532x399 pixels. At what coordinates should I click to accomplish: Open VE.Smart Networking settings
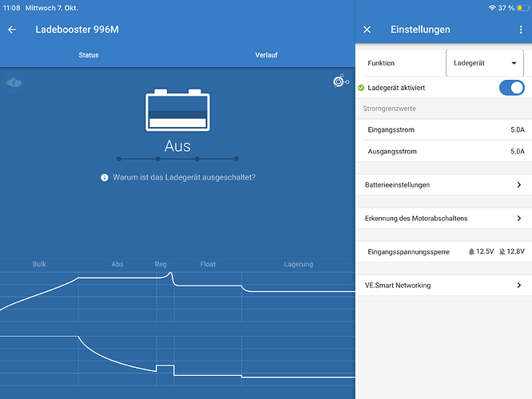coord(443,286)
